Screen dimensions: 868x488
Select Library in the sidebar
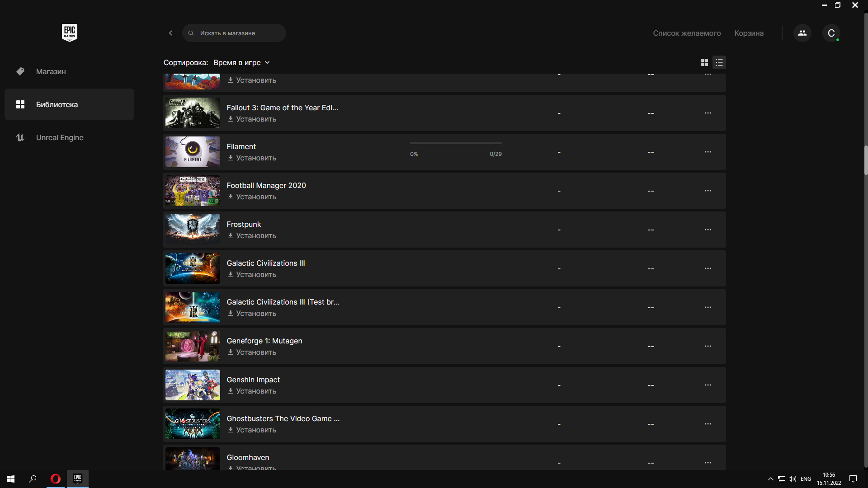[57, 104]
